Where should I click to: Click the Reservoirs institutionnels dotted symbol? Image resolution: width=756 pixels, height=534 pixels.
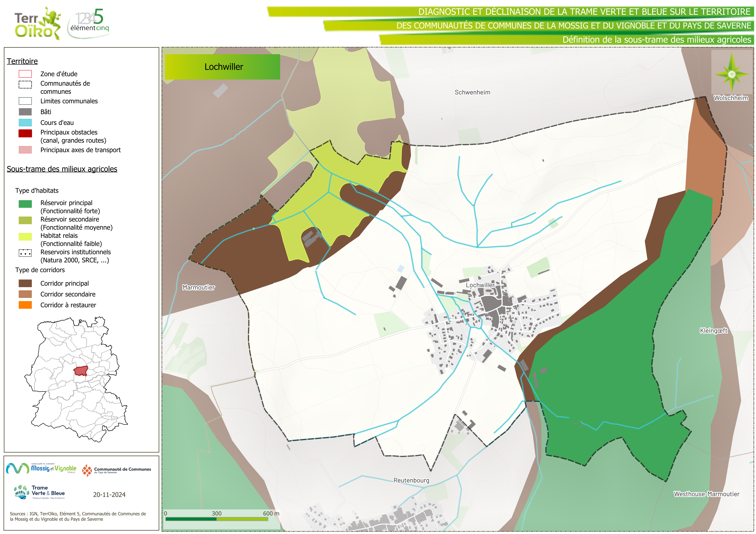pos(25,253)
